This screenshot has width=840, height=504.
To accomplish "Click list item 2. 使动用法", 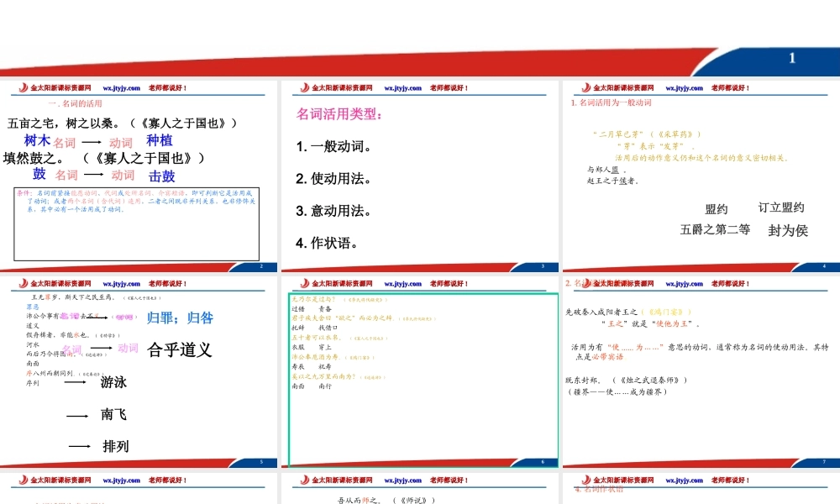I will point(333,178).
